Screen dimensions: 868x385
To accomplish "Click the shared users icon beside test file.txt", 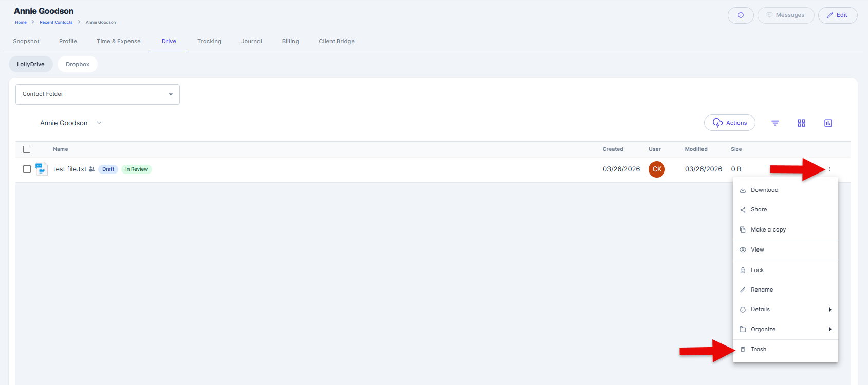I will [x=91, y=169].
